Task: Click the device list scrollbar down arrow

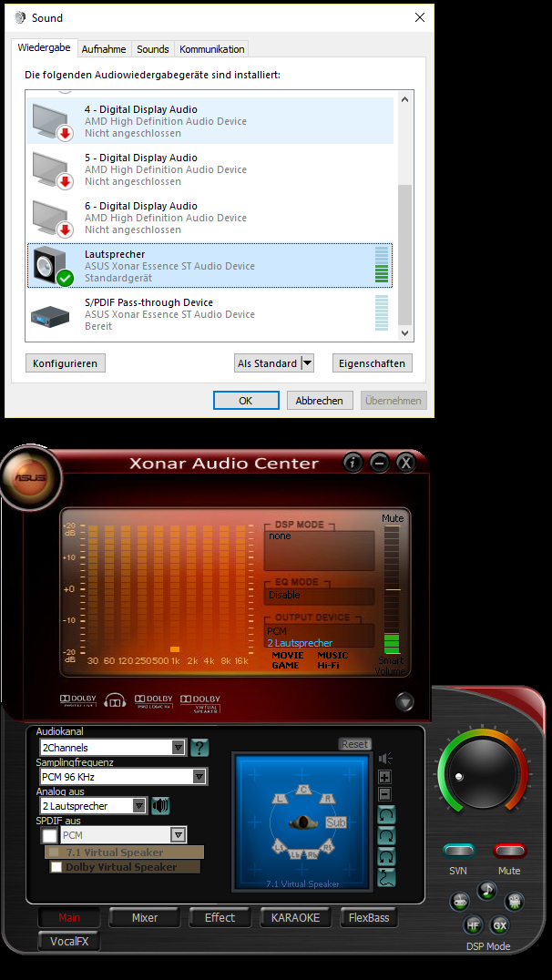Action: coord(404,333)
